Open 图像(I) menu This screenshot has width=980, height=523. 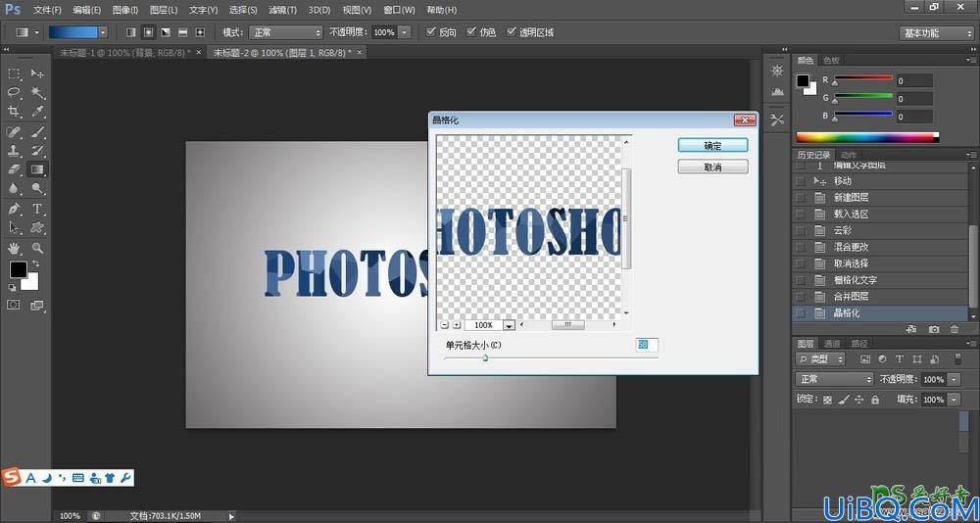click(x=125, y=10)
